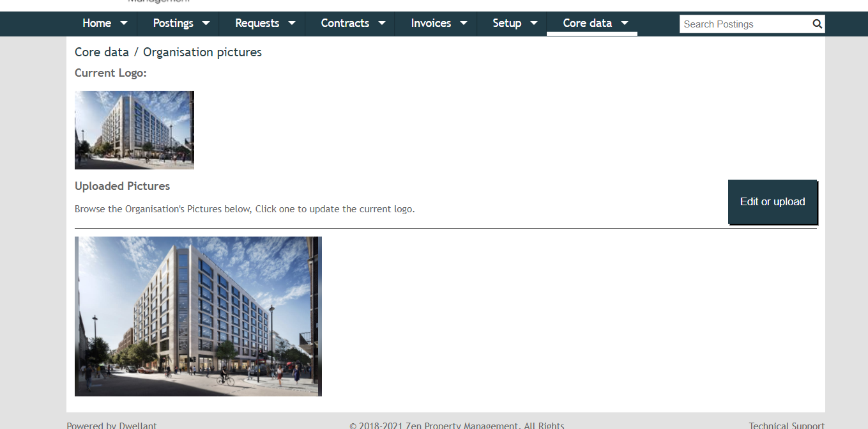Focus the Search Postings field
This screenshot has height=429, width=868.
(745, 24)
